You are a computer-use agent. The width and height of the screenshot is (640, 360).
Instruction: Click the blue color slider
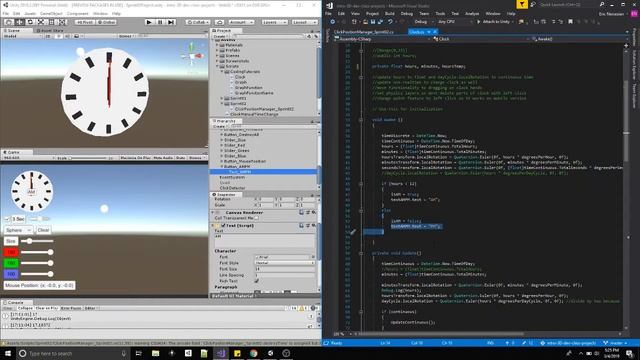pyautogui.click(x=37, y=274)
